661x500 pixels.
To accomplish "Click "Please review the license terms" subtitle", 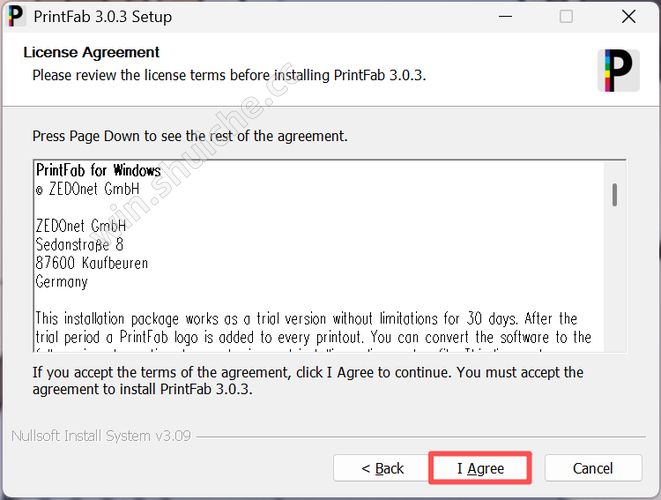I will (229, 75).
